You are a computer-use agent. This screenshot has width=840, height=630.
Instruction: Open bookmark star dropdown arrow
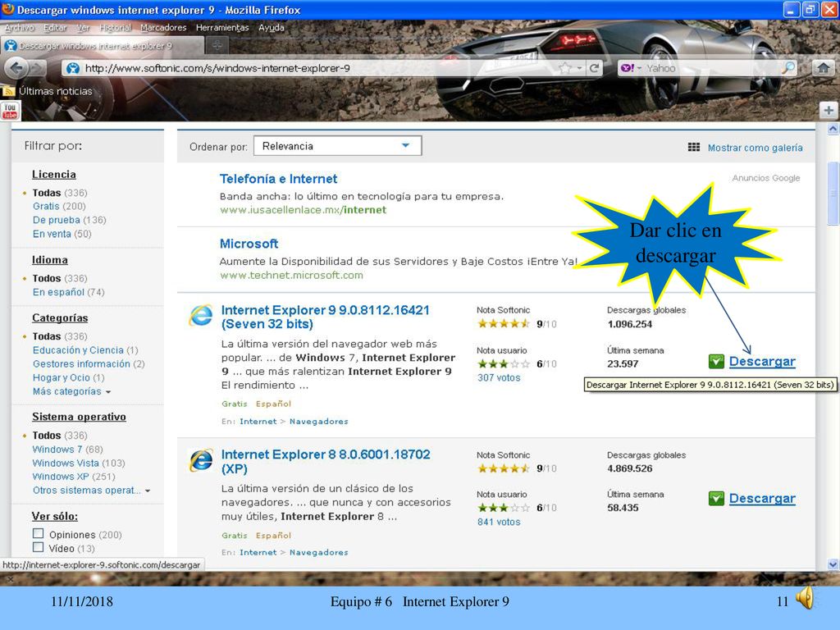coord(579,68)
